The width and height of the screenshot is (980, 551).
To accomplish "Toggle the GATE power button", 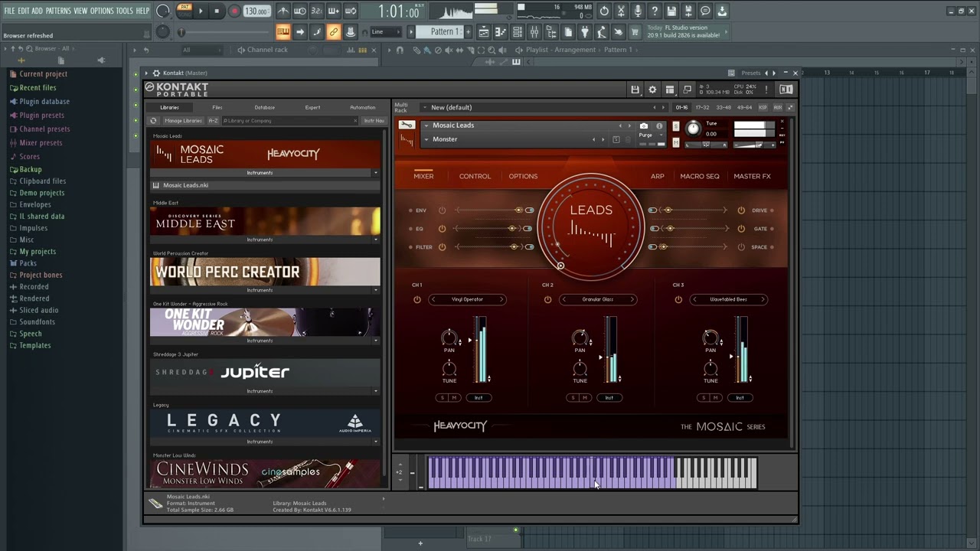I will click(x=741, y=229).
